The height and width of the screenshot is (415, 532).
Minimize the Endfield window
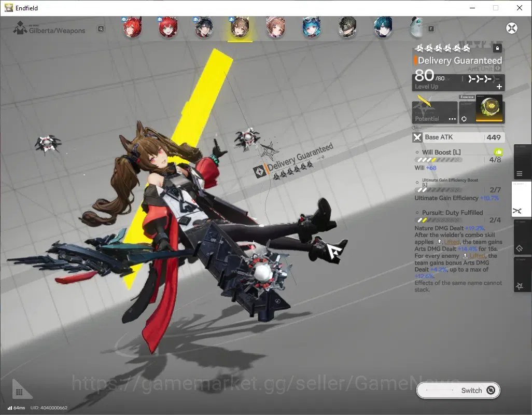pos(472,8)
